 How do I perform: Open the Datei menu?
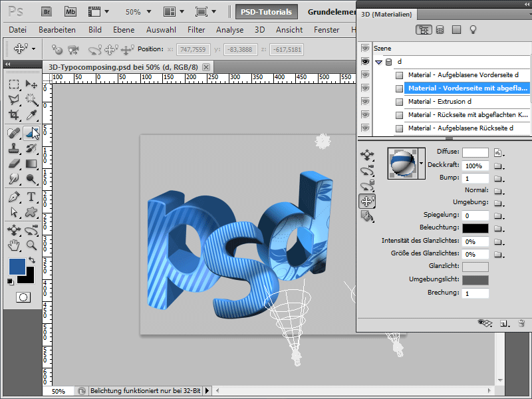click(18, 30)
